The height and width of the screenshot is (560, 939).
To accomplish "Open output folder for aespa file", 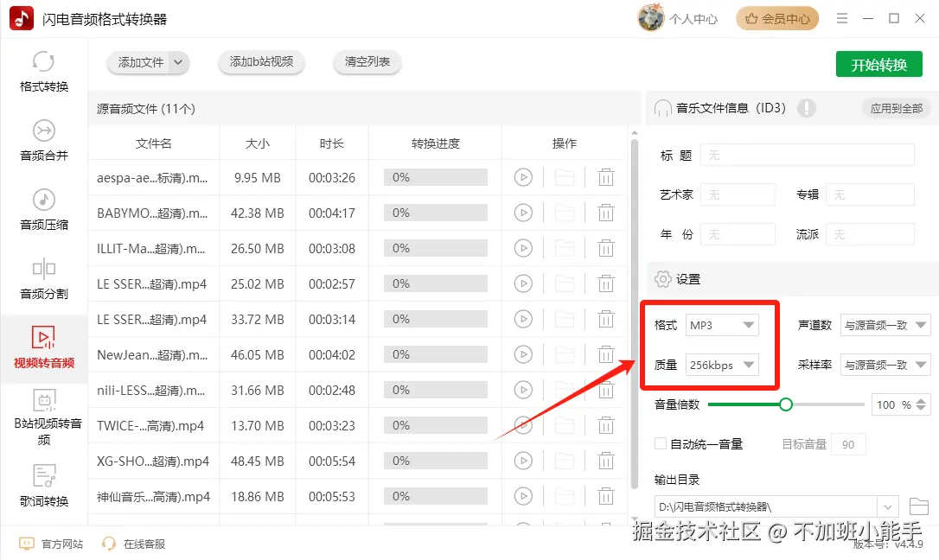I will 565,178.
